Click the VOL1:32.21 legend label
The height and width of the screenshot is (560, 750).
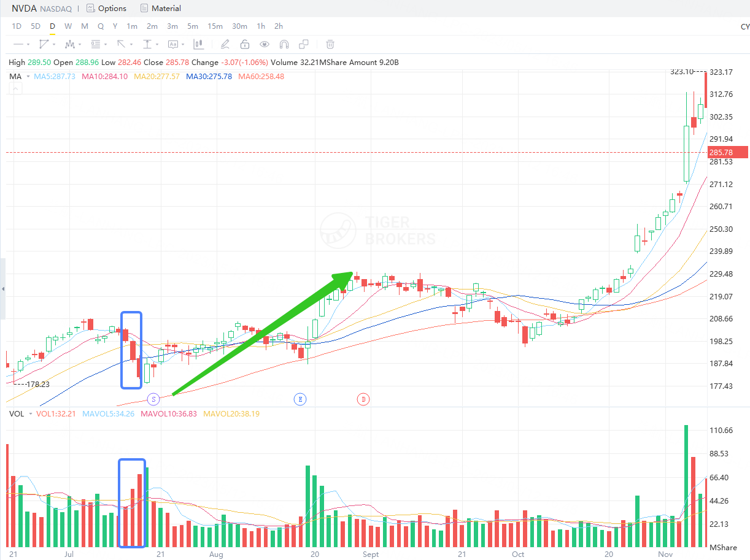point(56,414)
